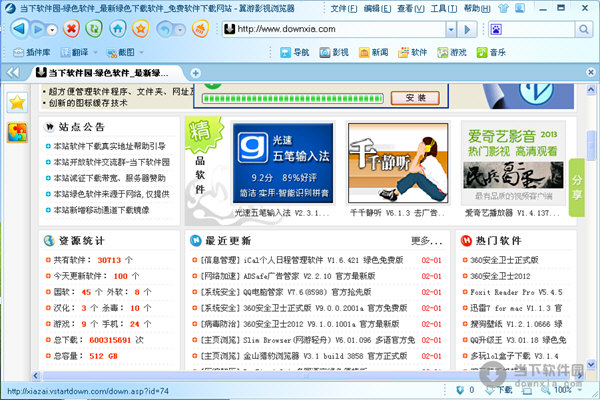Click the undo closed page icon

[165, 29]
